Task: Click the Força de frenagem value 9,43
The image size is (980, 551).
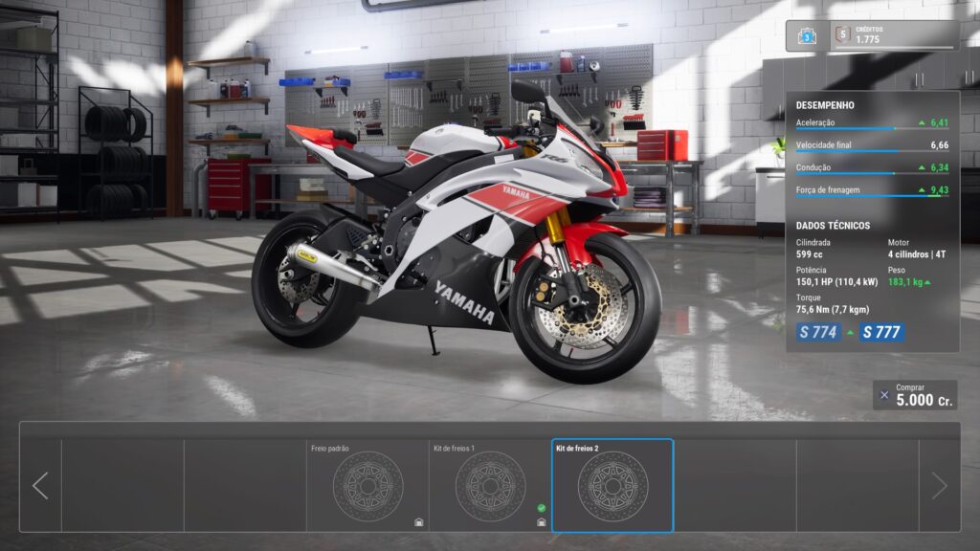Action: (940, 190)
